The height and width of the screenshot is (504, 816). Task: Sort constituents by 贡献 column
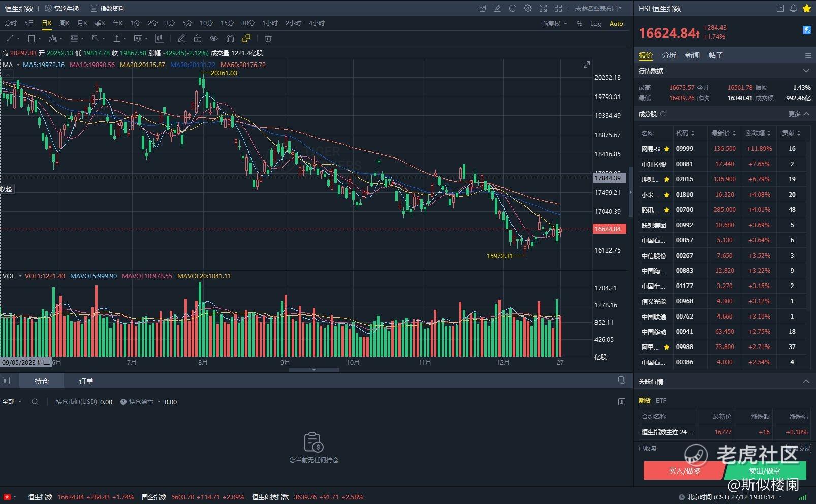pyautogui.click(x=791, y=133)
